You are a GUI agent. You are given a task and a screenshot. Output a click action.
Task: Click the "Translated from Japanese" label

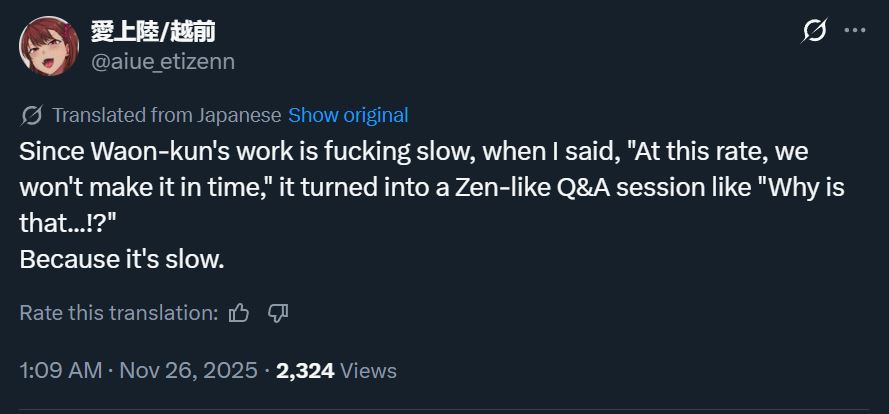coord(166,115)
